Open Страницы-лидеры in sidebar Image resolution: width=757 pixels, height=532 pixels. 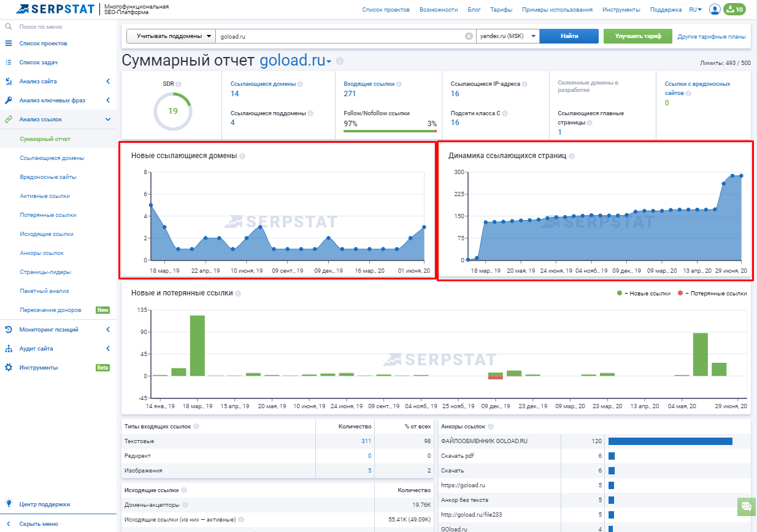(x=45, y=272)
